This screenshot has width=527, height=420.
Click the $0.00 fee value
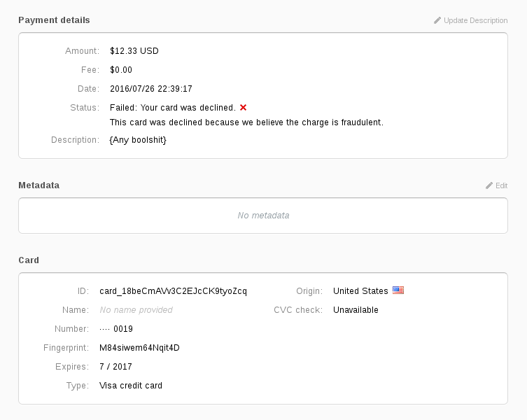[x=121, y=70]
